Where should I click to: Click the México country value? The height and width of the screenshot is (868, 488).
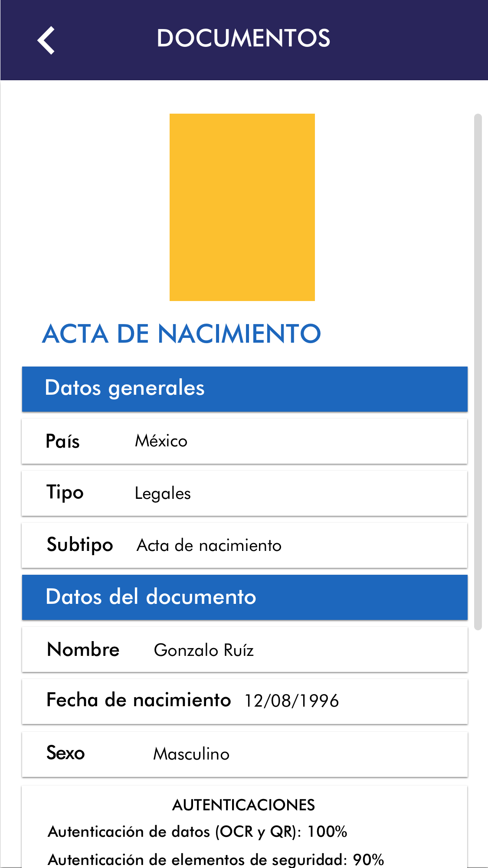[x=161, y=441]
